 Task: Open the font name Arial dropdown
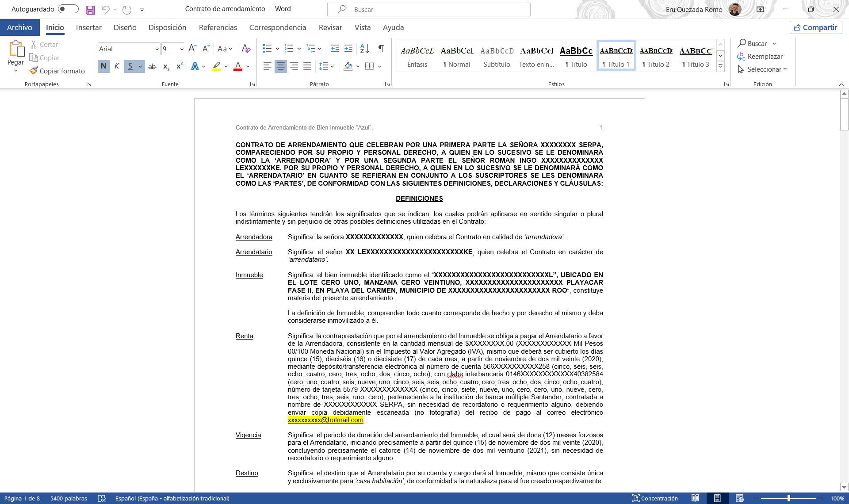pyautogui.click(x=157, y=49)
